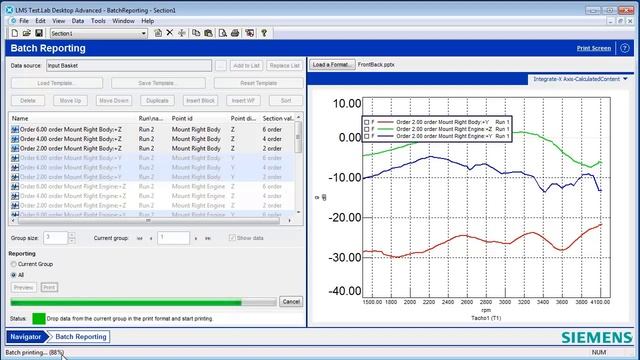Click the Paste toolbar icon
The height and width of the screenshot is (360, 640).
pos(209,33)
